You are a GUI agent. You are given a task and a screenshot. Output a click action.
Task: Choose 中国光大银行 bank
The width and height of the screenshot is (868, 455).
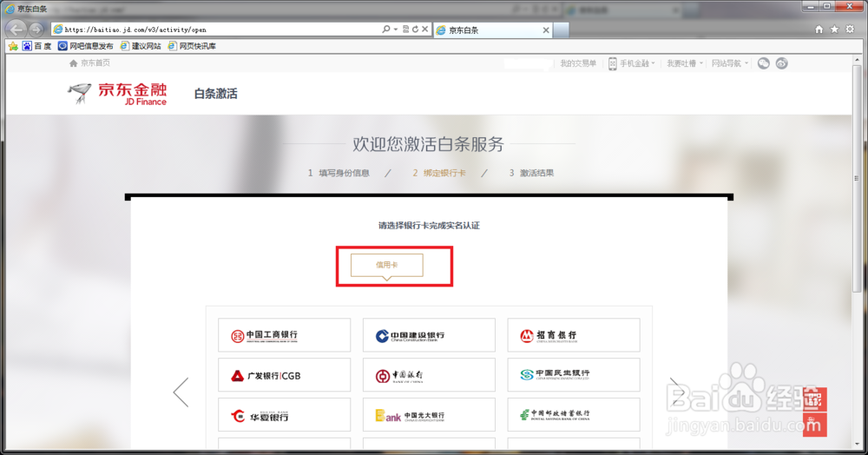[x=429, y=415]
